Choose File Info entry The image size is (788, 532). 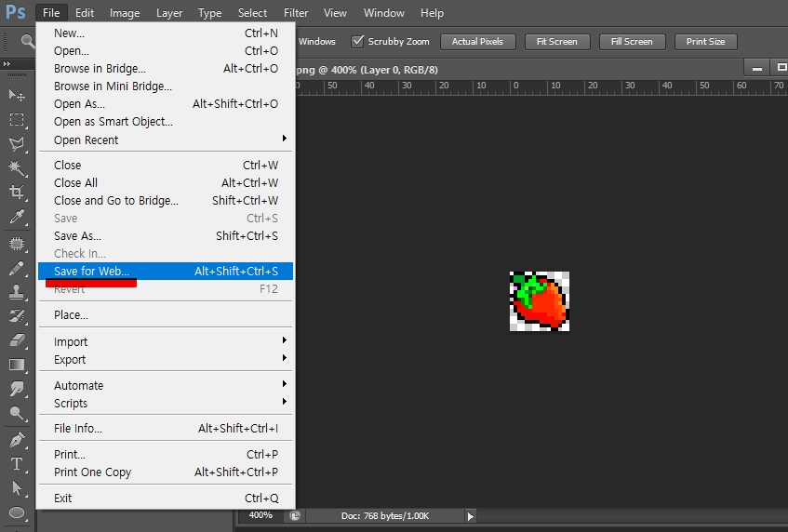(165, 429)
